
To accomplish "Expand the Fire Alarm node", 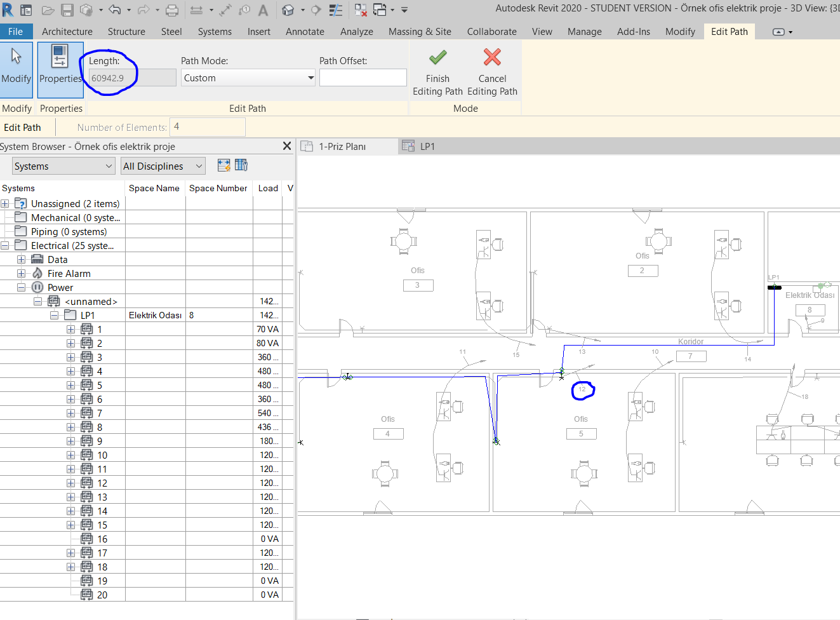I will (x=21, y=274).
